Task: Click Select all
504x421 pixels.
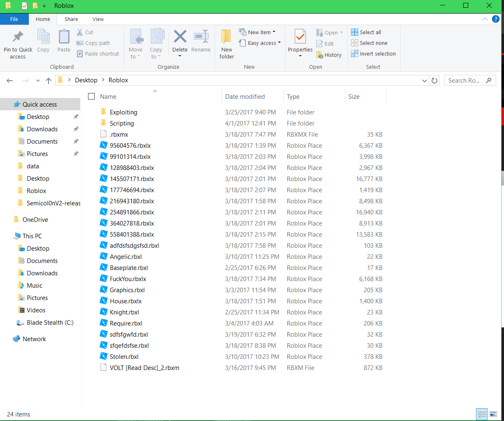Action: pos(366,32)
